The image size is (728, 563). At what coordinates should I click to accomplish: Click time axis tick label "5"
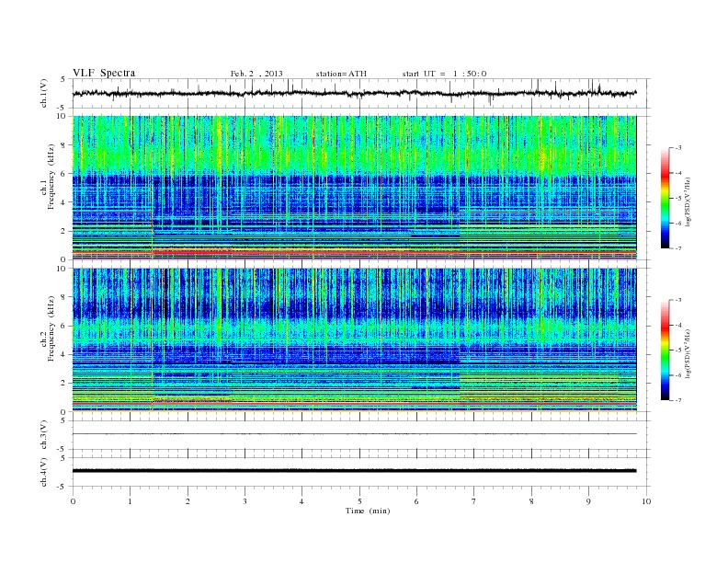[359, 501]
